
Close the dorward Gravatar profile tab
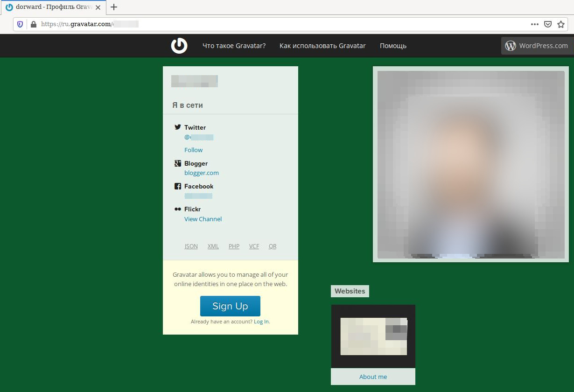click(98, 7)
